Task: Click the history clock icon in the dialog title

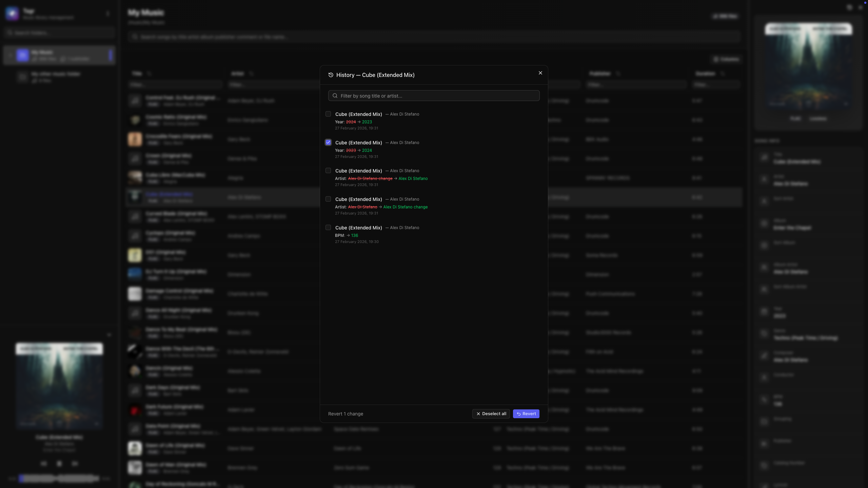Action: [x=331, y=75]
